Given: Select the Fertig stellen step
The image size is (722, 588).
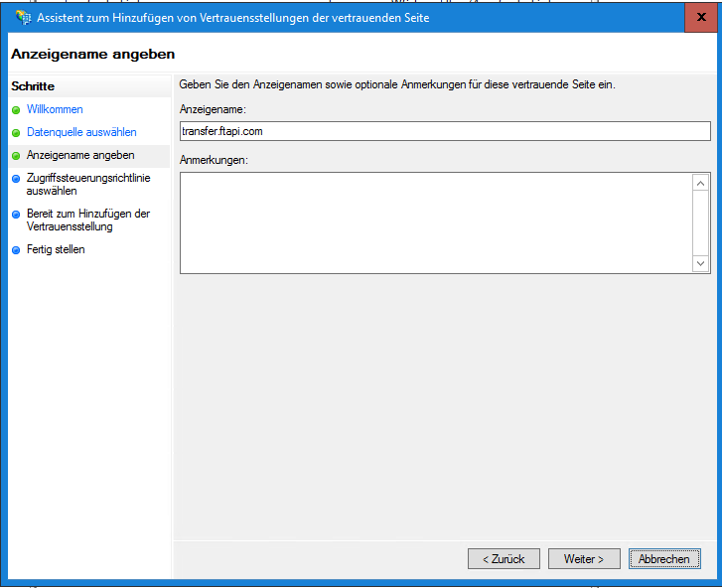Looking at the screenshot, I should click(56, 249).
